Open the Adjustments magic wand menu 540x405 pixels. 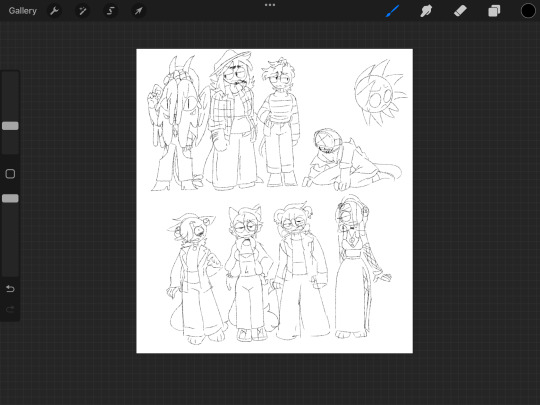(82, 11)
